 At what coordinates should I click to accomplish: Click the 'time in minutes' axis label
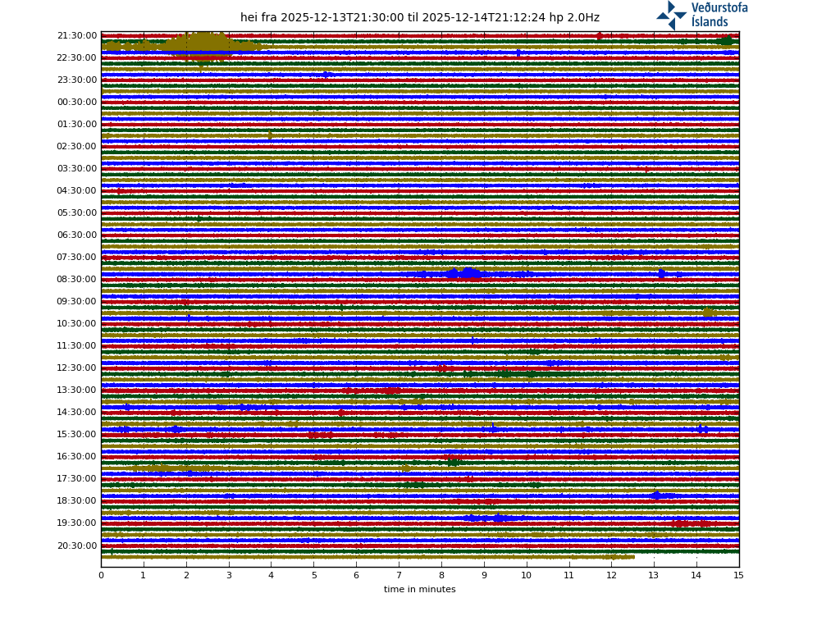coord(419,590)
